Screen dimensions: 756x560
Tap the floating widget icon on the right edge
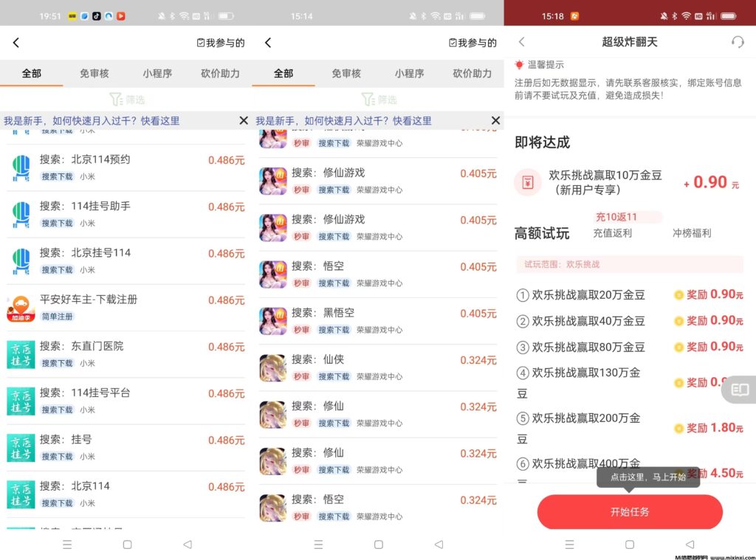pos(740,390)
